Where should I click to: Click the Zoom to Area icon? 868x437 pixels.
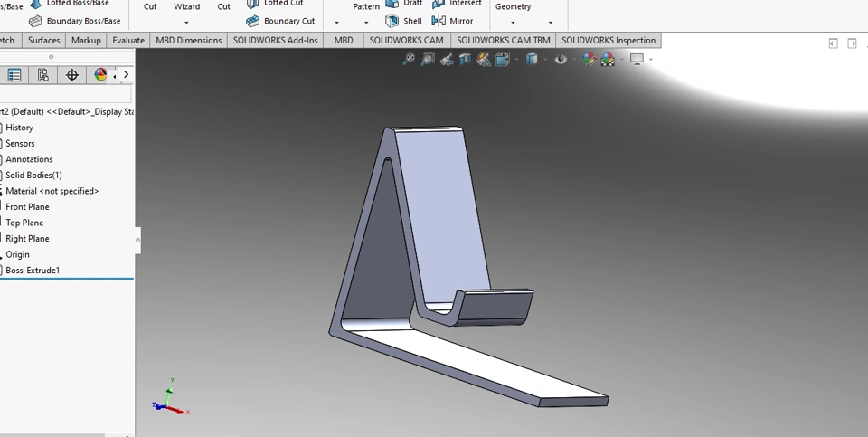pyautogui.click(x=428, y=59)
